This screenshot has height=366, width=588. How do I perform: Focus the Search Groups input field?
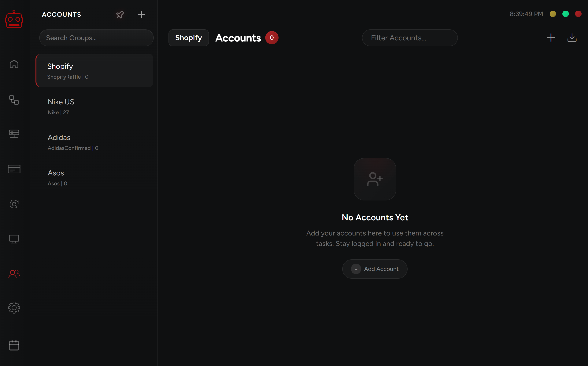(x=96, y=38)
